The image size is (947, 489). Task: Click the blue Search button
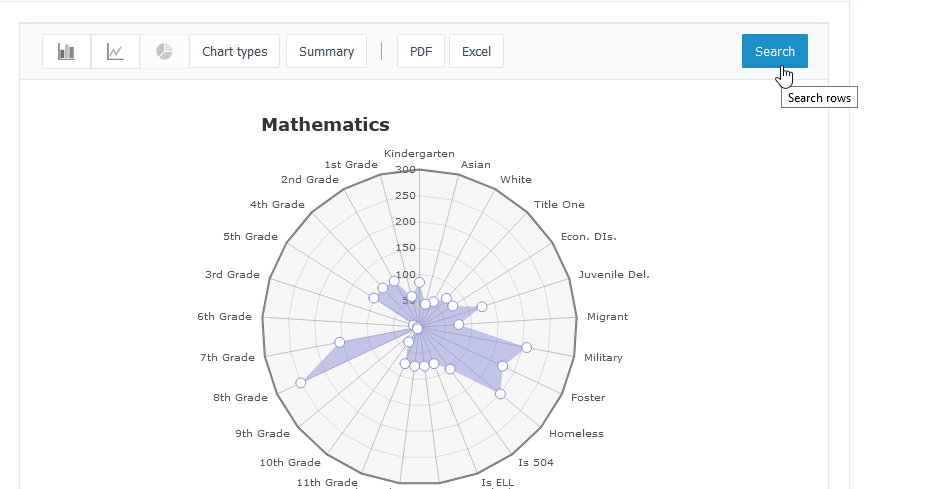coord(775,51)
